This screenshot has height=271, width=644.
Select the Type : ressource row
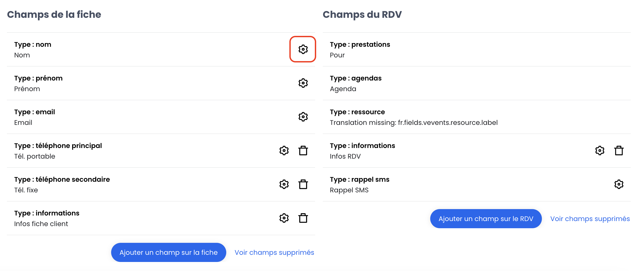point(477,117)
